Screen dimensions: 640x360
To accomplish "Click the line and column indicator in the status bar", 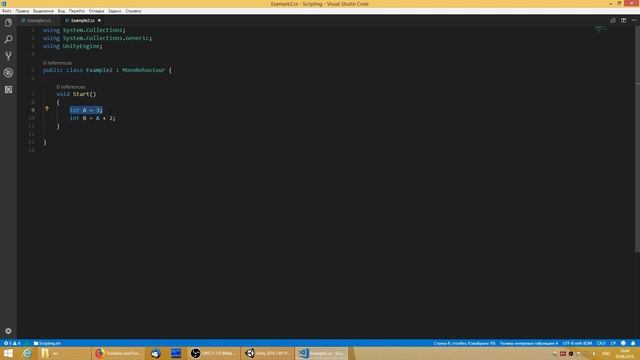I will tap(464, 343).
